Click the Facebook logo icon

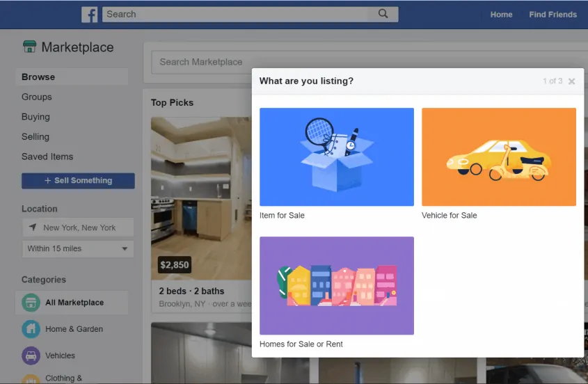(89, 15)
